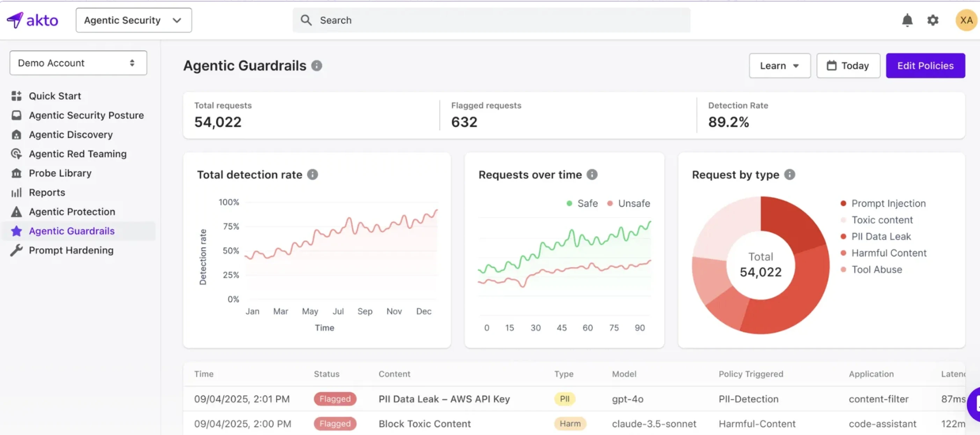This screenshot has width=980, height=435.
Task: Click the Prompt Hardening wrench icon
Action: pyautogui.click(x=16, y=250)
